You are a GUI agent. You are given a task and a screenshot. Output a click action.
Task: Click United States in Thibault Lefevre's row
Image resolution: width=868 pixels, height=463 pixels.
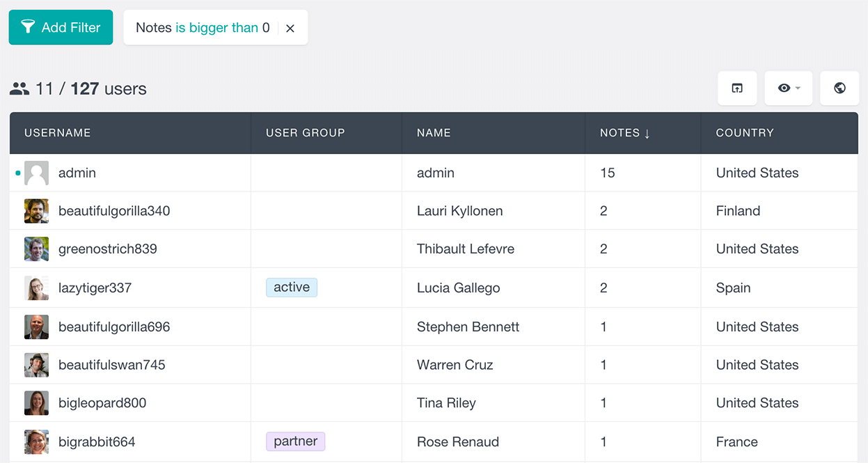[x=757, y=249]
